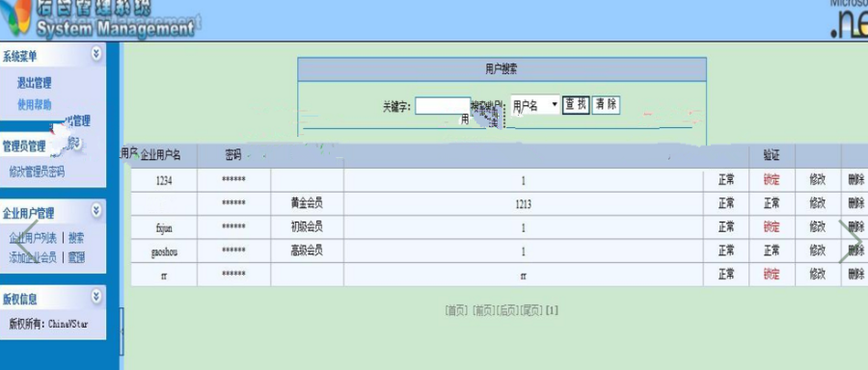Viewport: 868px width, 370px height.
Task: Go to 后页 next page link
Action: (508, 311)
